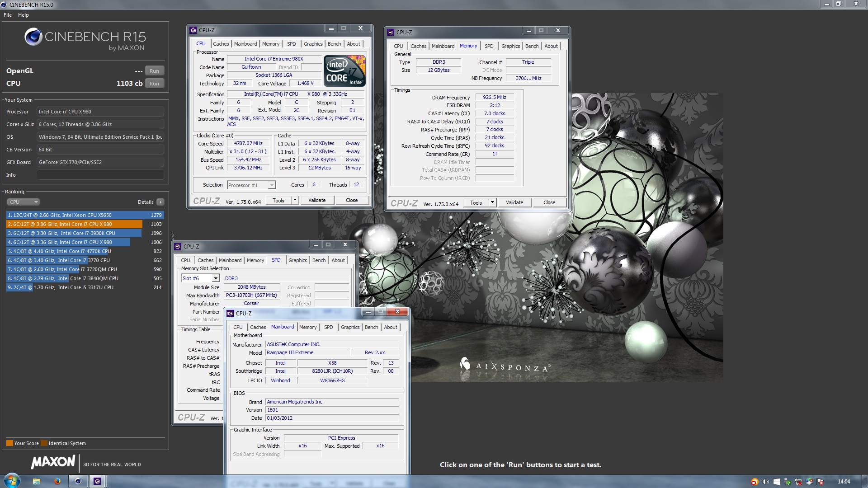Click the CPU-Z title icon in the SPD window
The width and height of the screenshot is (868, 488).
(178, 247)
